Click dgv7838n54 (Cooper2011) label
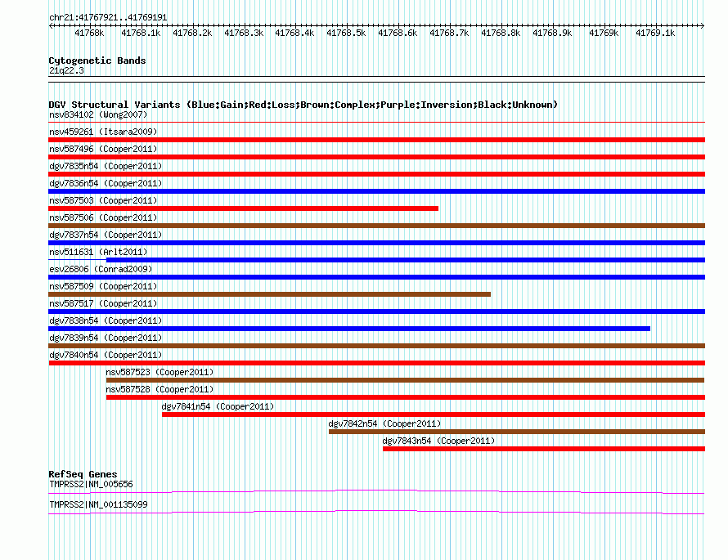 (106, 320)
